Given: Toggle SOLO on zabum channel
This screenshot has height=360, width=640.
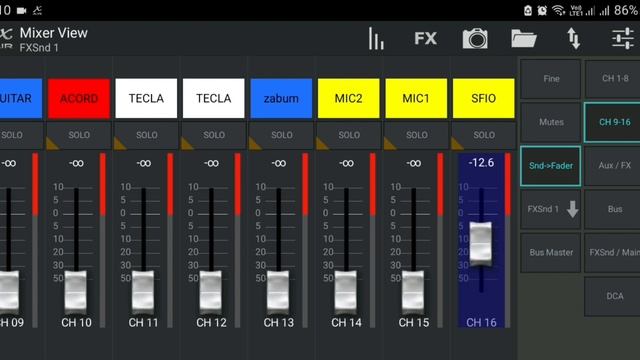Looking at the screenshot, I should pyautogui.click(x=281, y=135).
